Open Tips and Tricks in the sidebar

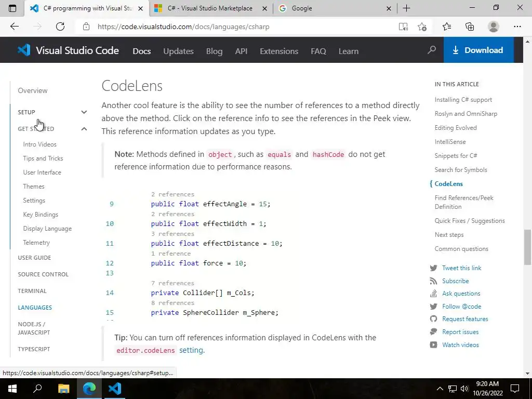coord(43,158)
